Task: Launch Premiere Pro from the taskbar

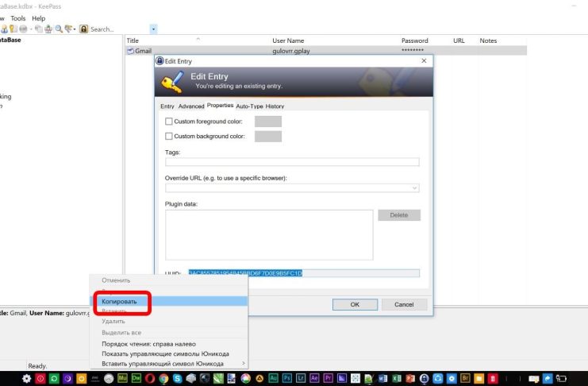Action: (328, 378)
